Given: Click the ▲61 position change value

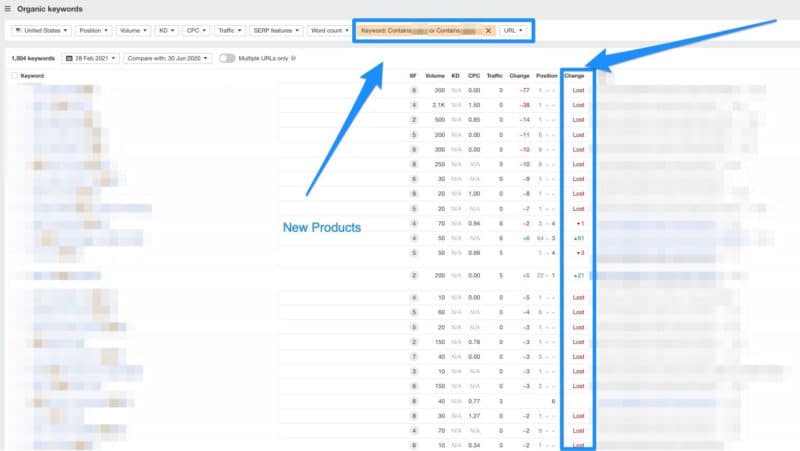Looking at the screenshot, I should (579, 238).
